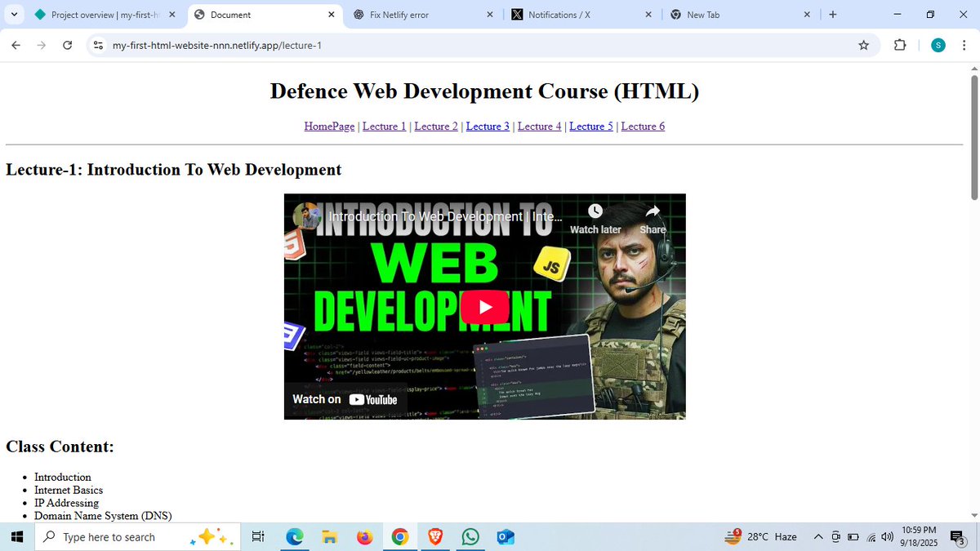Click the Chrome taskbar icon
Viewport: 980px width, 551px height.
pos(399,536)
